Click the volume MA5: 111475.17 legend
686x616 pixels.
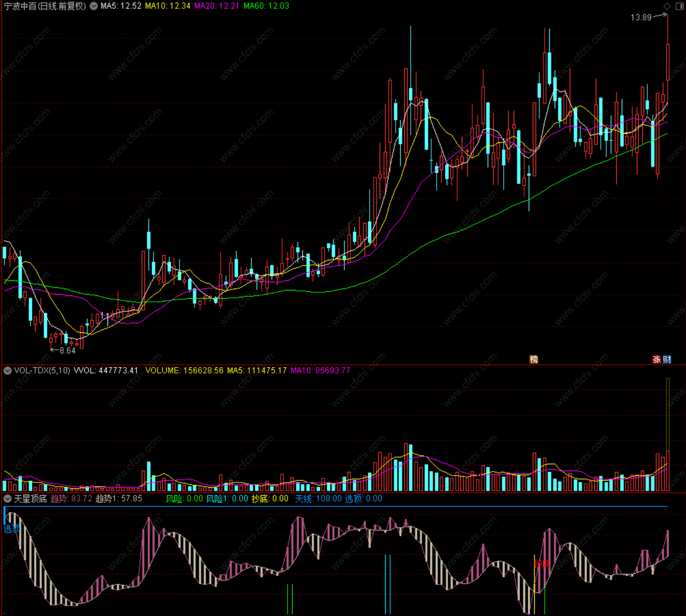point(257,370)
